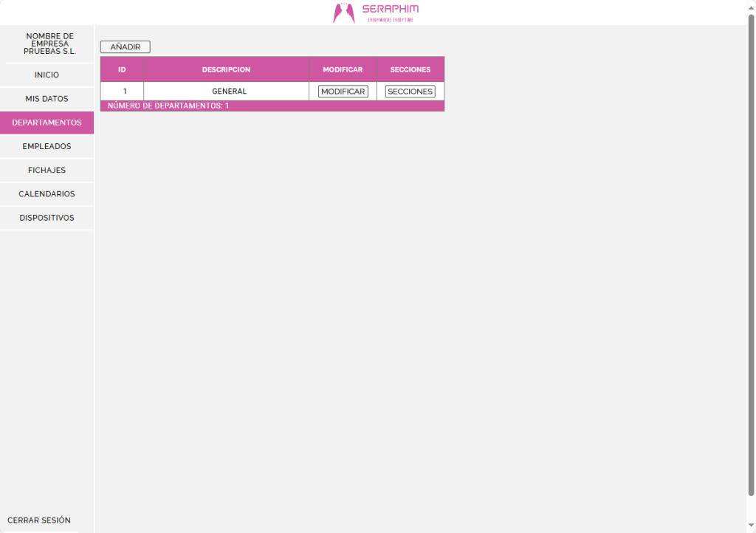The width and height of the screenshot is (756, 533).
Task: Click the scrollbar down arrow
Action: point(751,526)
